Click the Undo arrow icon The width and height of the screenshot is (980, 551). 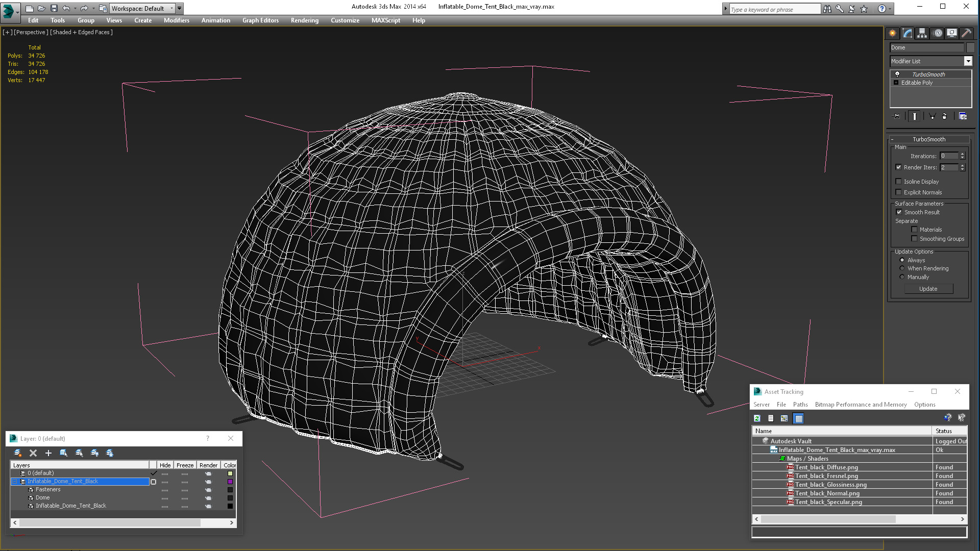pyautogui.click(x=66, y=8)
